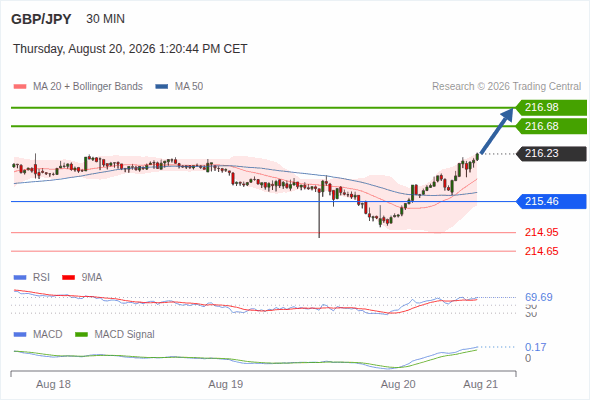
Task: Click the Thursday, August 20, 2026 timestamp
Action: point(130,49)
